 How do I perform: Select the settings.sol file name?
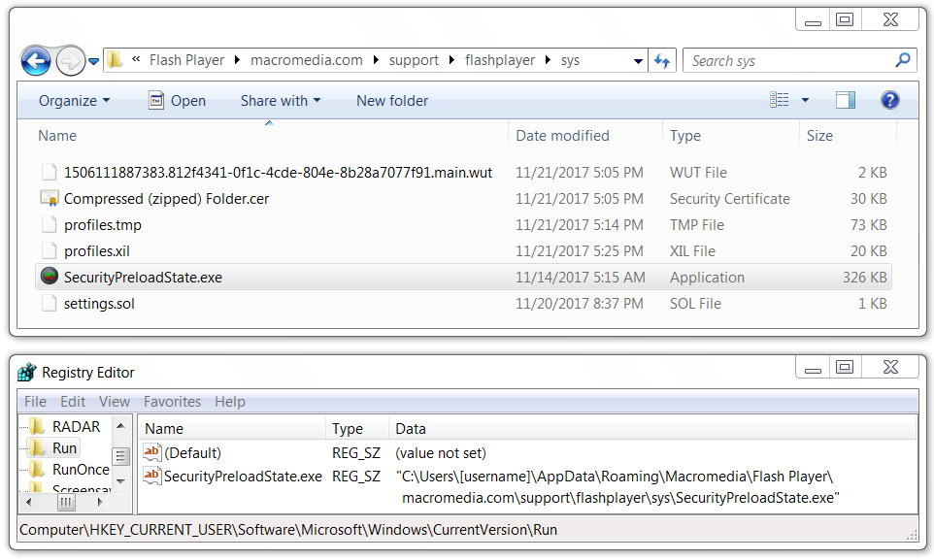click(x=99, y=304)
